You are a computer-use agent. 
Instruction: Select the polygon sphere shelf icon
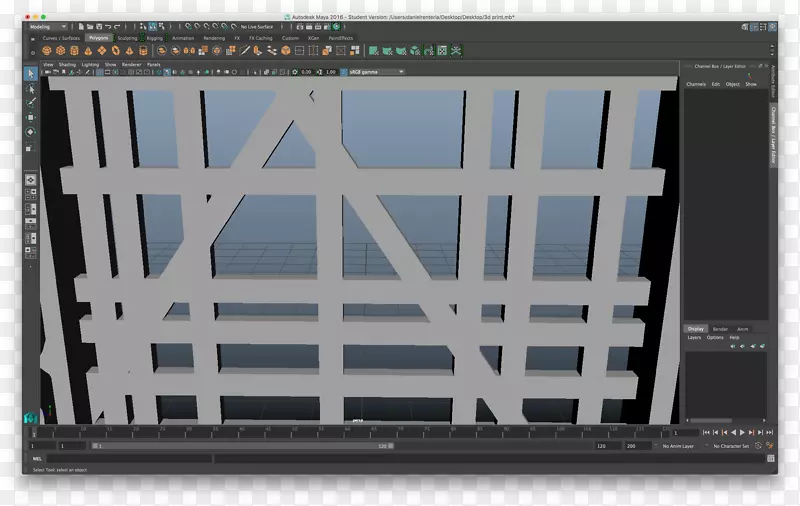(47, 50)
